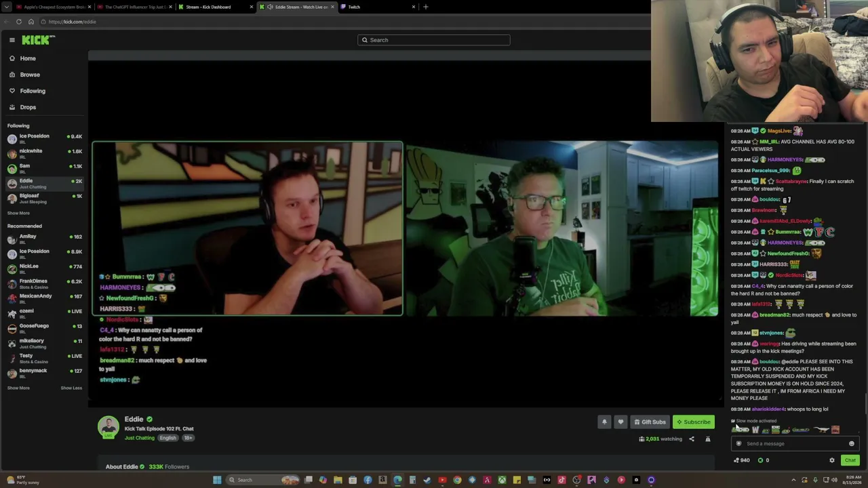Open FrankDimes' recommended channel

44,284
